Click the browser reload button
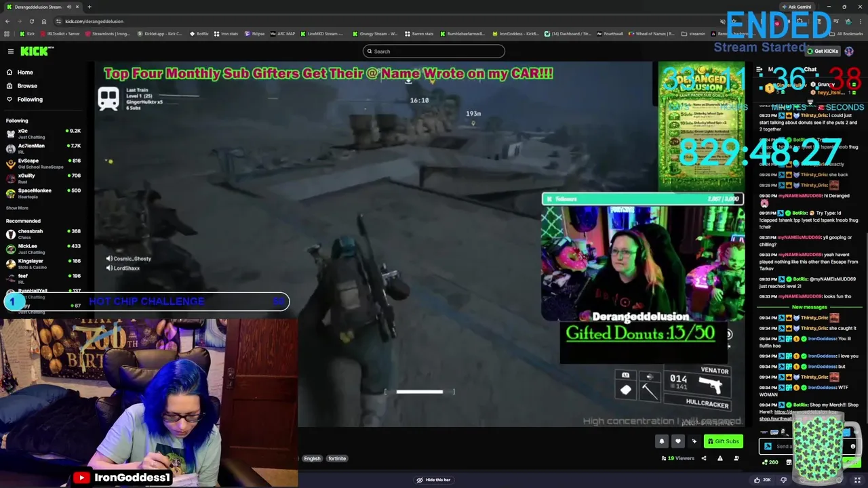 33,21
